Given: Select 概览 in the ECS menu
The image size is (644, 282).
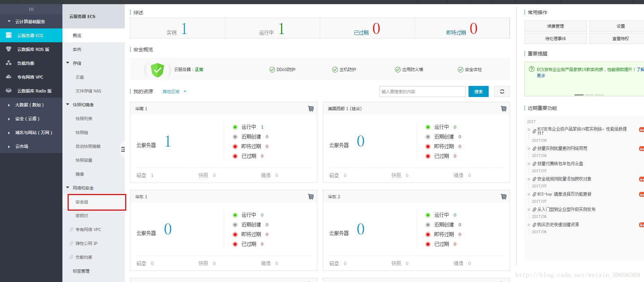Looking at the screenshot, I should click(x=94, y=35).
